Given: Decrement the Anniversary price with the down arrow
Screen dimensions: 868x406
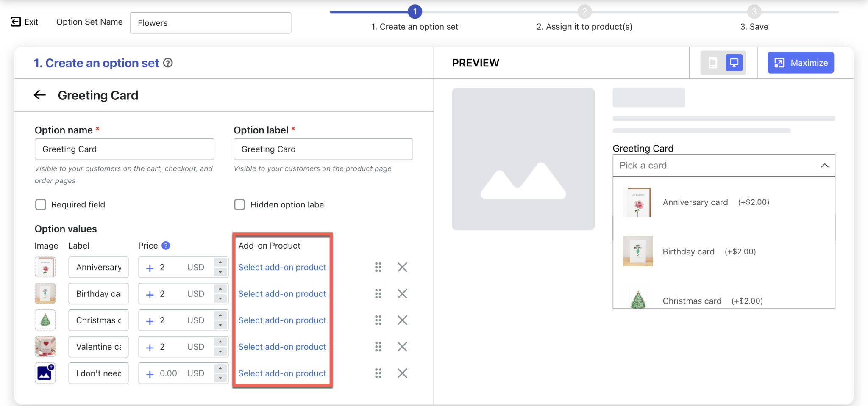Looking at the screenshot, I should [x=220, y=271].
